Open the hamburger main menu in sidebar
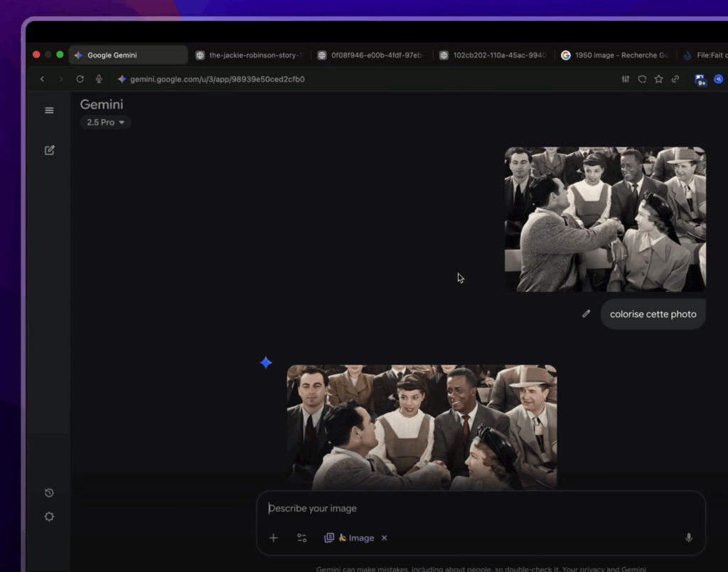 coord(49,110)
